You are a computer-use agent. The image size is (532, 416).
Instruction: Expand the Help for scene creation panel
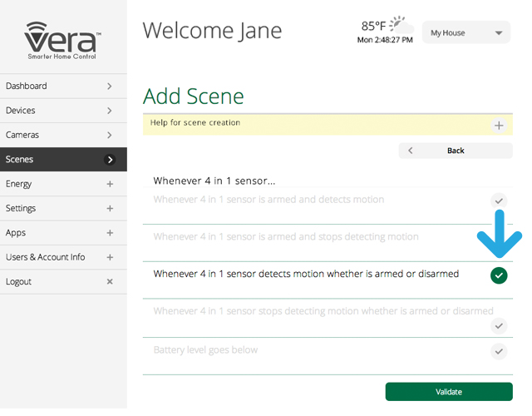[x=499, y=126]
